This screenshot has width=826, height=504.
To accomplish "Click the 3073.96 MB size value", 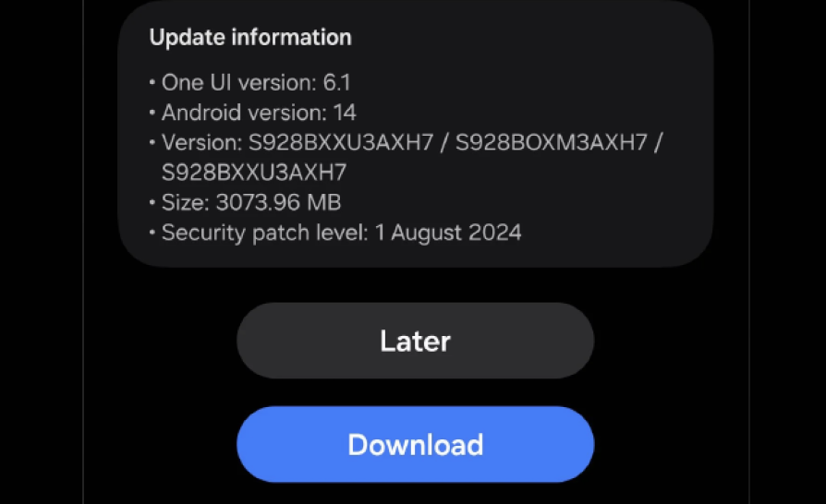I will 279,202.
